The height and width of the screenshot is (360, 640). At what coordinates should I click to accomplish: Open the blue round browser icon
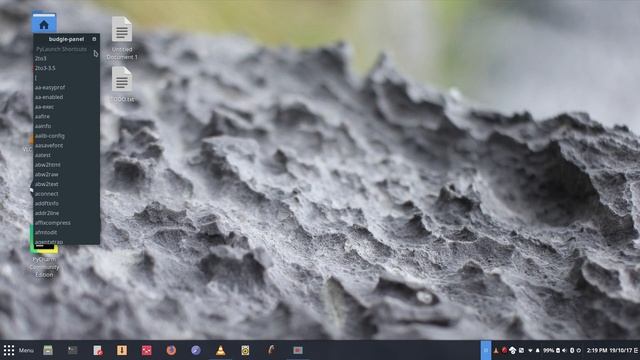pos(196,350)
